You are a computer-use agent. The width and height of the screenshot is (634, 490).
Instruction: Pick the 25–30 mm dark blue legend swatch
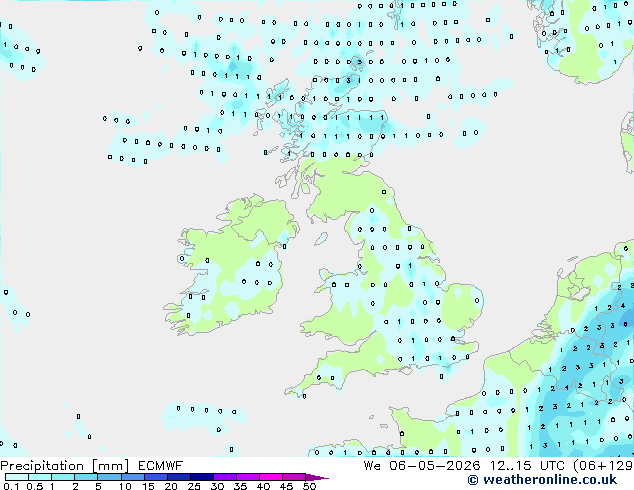(202, 477)
